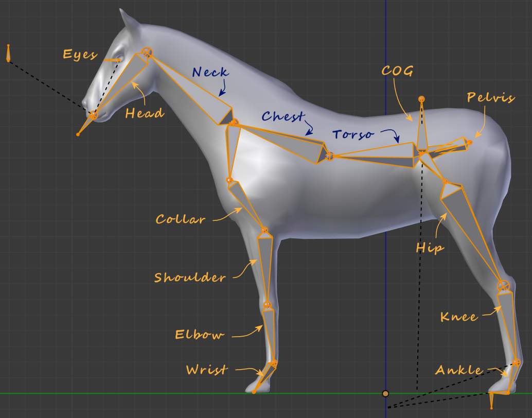Click the origin point on the ground line
532x418 pixels.
(x=385, y=394)
